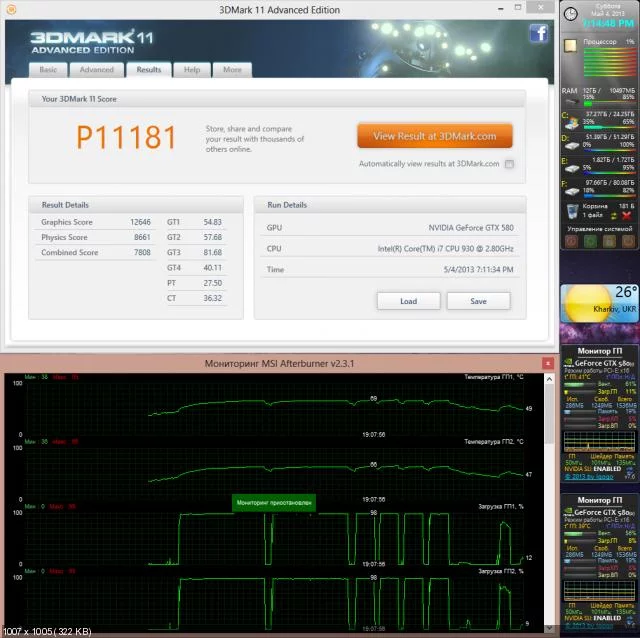Click the fourth system control icon
Screen dimensions: 640x638
pos(628,241)
